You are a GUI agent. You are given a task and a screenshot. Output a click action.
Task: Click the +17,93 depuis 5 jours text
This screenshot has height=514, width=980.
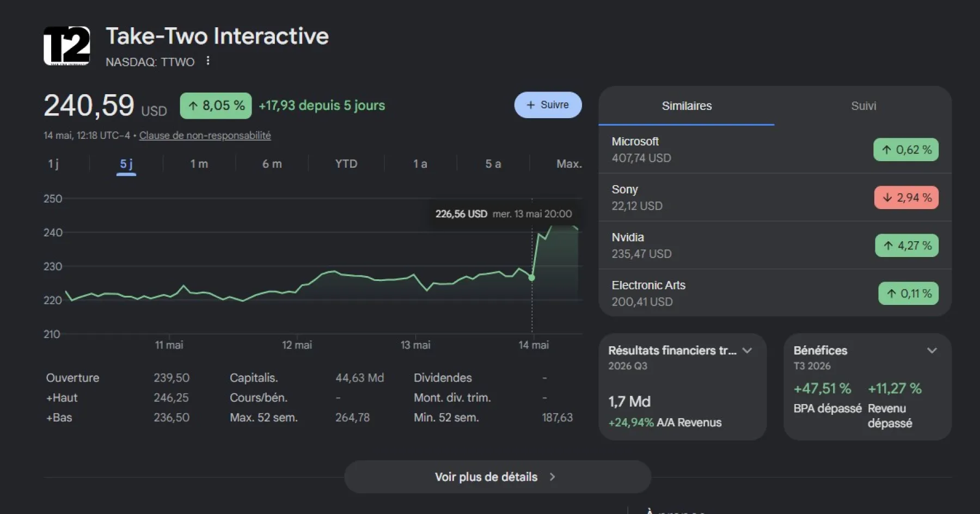(322, 106)
